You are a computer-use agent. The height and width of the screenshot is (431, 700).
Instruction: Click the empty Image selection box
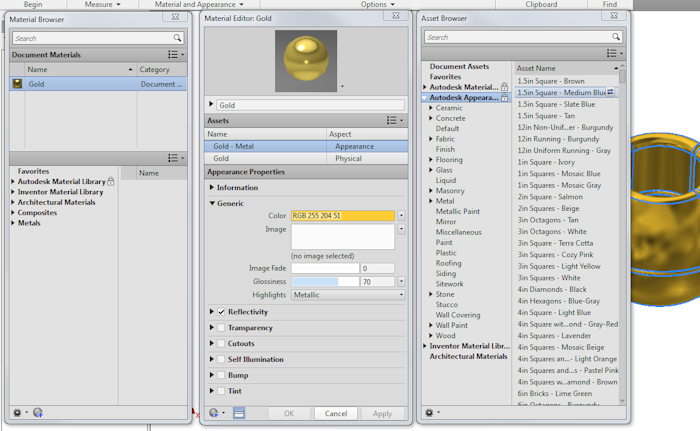point(343,237)
